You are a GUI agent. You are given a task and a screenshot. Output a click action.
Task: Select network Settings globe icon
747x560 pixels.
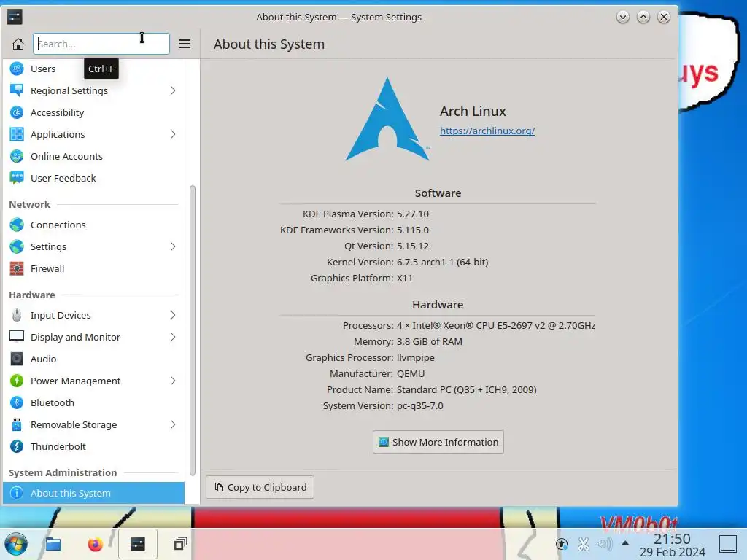[x=17, y=246]
